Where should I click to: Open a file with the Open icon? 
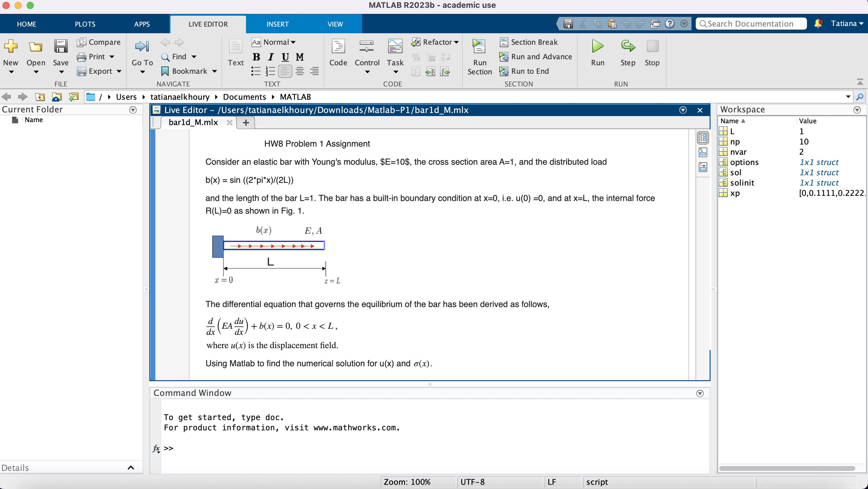[35, 47]
